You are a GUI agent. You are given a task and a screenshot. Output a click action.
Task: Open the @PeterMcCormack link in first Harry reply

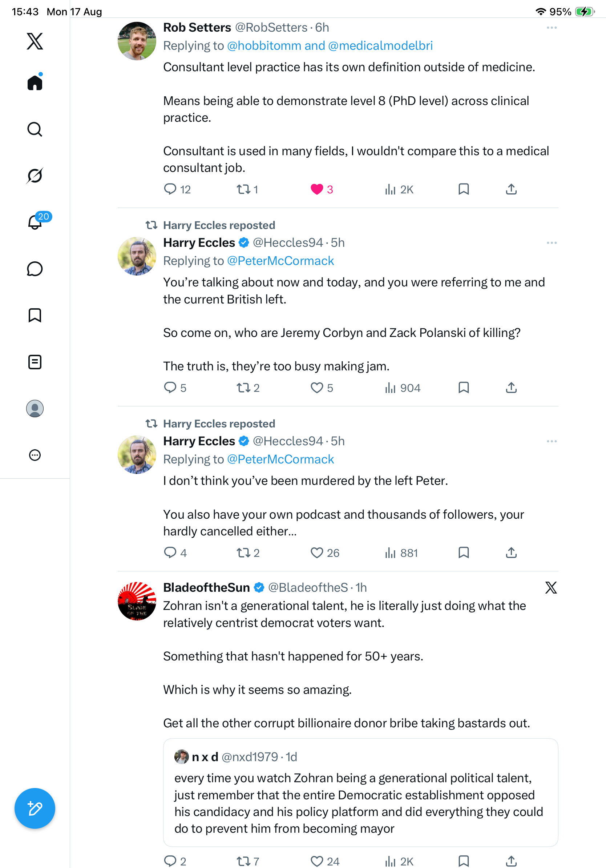pyautogui.click(x=280, y=261)
